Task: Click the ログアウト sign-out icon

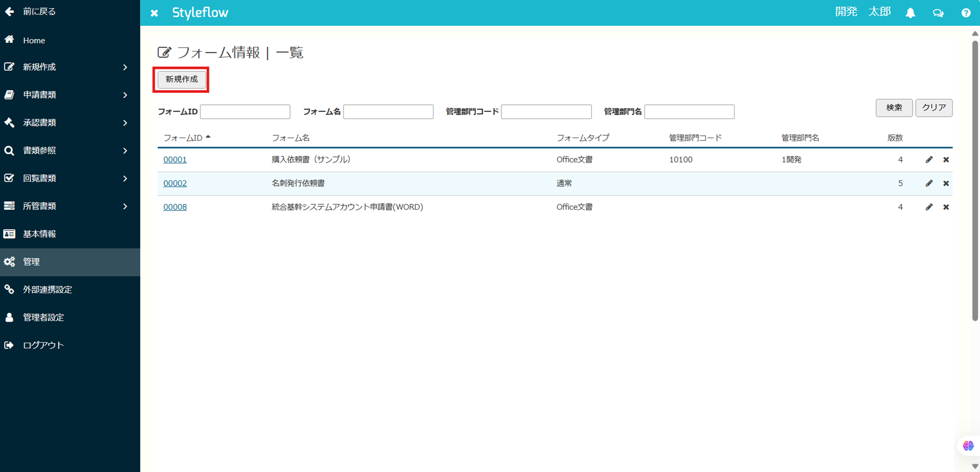Action: 9,345
